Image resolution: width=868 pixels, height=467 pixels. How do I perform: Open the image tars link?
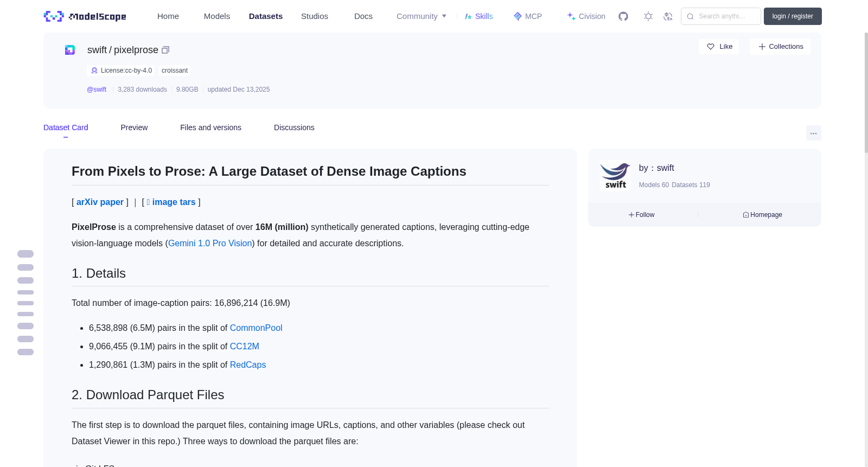(x=171, y=202)
